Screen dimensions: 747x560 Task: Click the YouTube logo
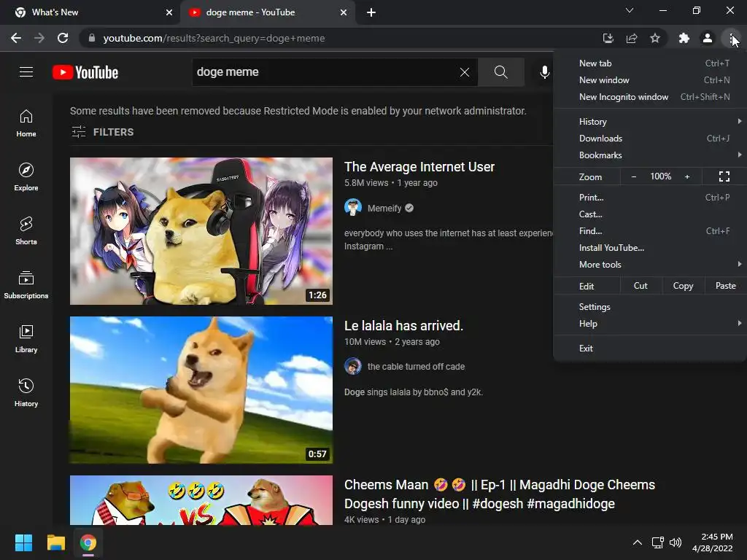[85, 72]
